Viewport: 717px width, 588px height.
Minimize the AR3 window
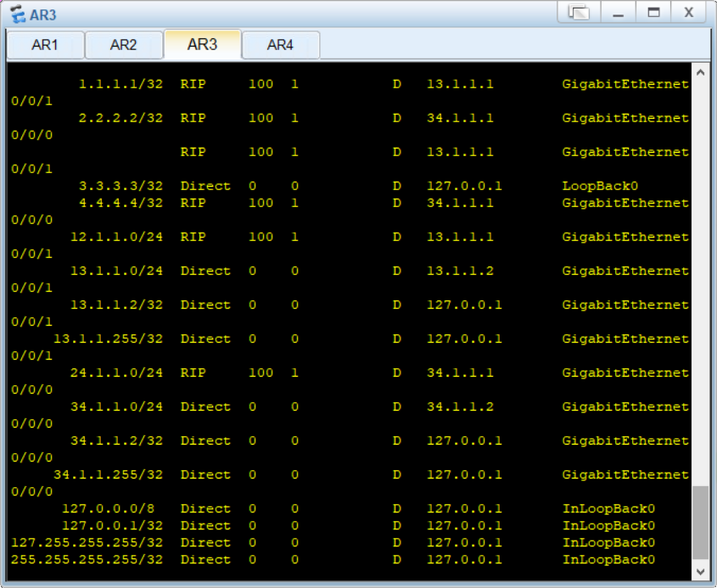619,13
